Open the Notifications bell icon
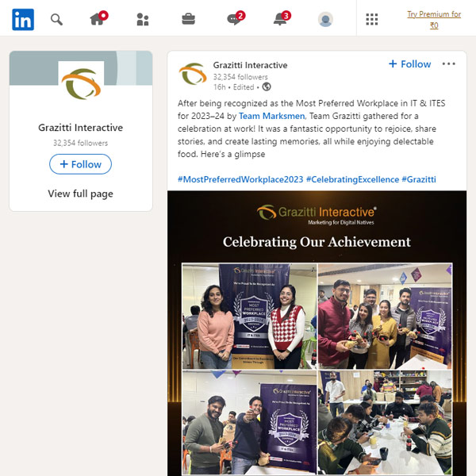This screenshot has height=476, width=476. (x=280, y=19)
